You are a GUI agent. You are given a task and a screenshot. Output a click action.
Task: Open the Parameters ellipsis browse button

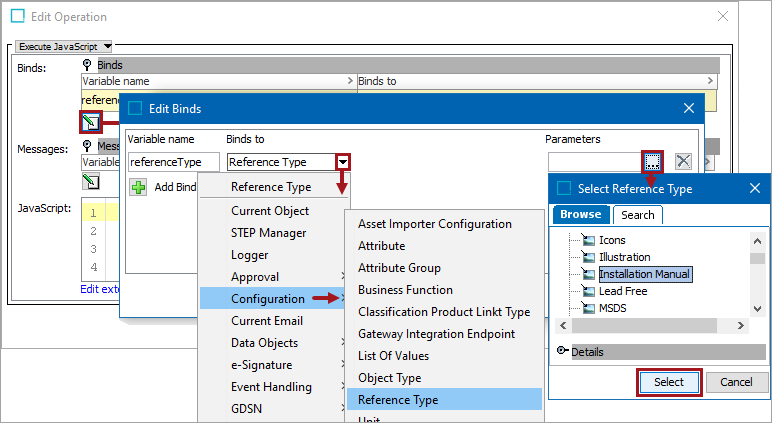click(652, 162)
